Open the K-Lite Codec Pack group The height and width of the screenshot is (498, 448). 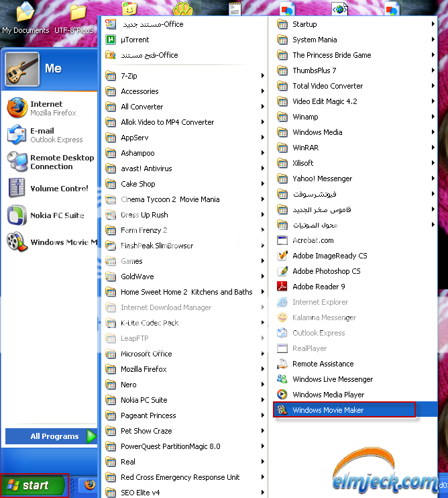click(185, 323)
